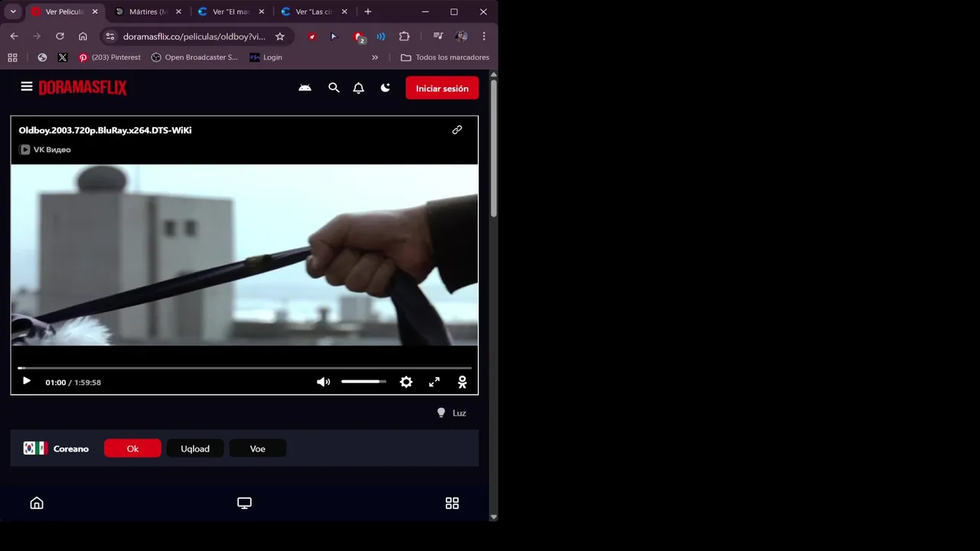Click the Odnoklassniki logo in player
The height and width of the screenshot is (551, 980).
pos(462,382)
